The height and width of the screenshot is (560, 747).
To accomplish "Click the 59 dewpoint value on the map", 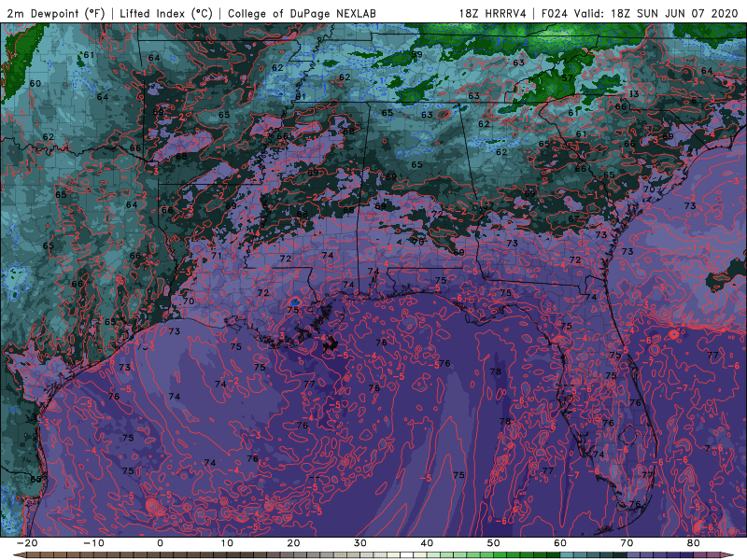I will (416, 54).
